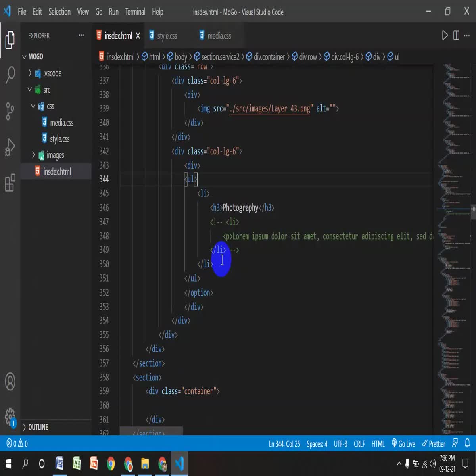Open notifications bell in status bar
Image resolution: width=476 pixels, height=476 pixels.
coord(468,443)
